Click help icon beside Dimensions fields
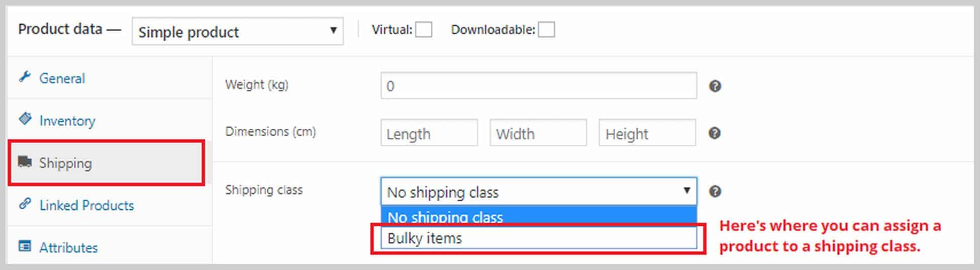The width and height of the screenshot is (980, 270). 715,133
